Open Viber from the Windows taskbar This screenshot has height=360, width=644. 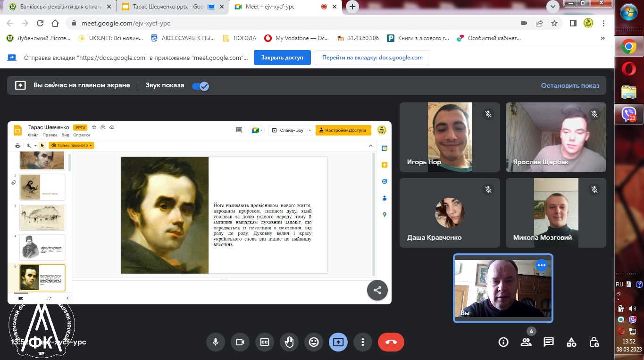(628, 114)
